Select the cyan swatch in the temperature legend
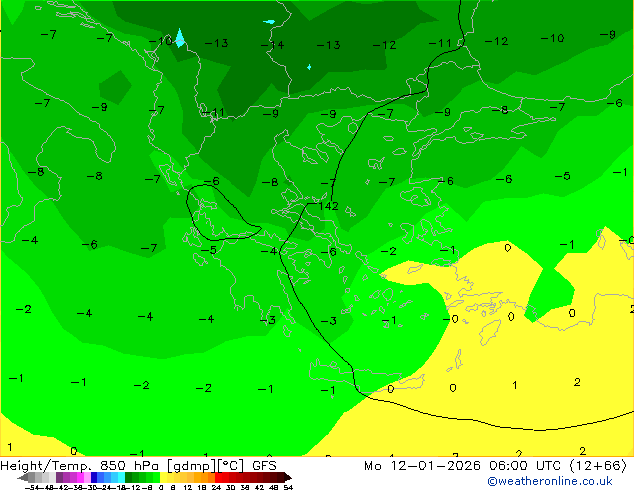Screen dimensions: 634x490 click(x=122, y=478)
